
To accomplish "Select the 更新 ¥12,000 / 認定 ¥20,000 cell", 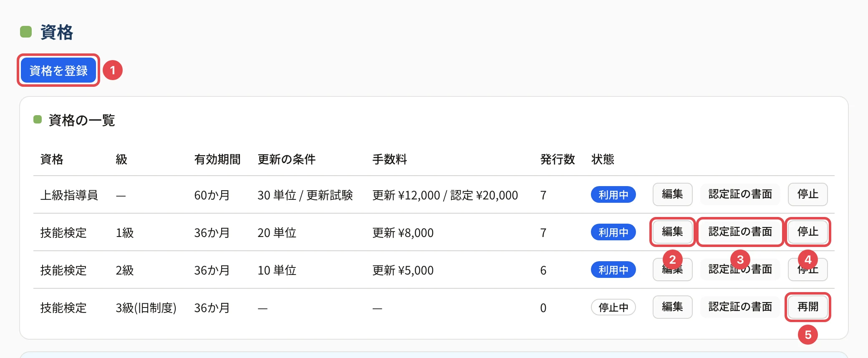I will [x=445, y=195].
